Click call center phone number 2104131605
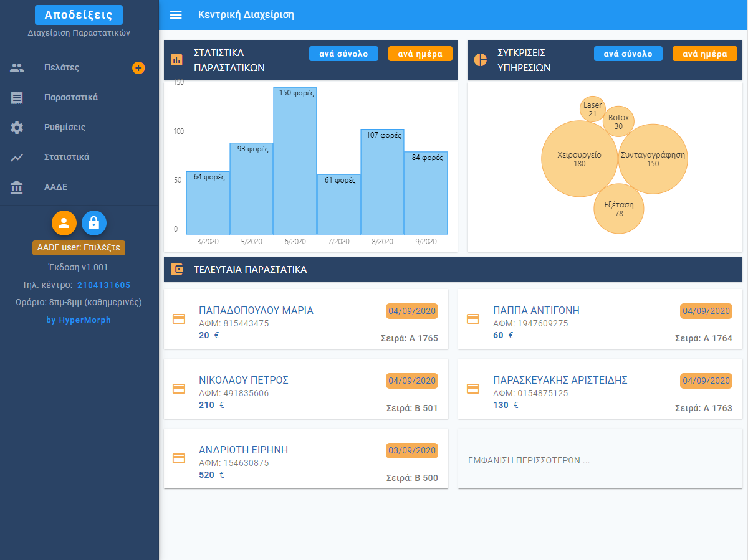The image size is (748, 560). point(103,285)
